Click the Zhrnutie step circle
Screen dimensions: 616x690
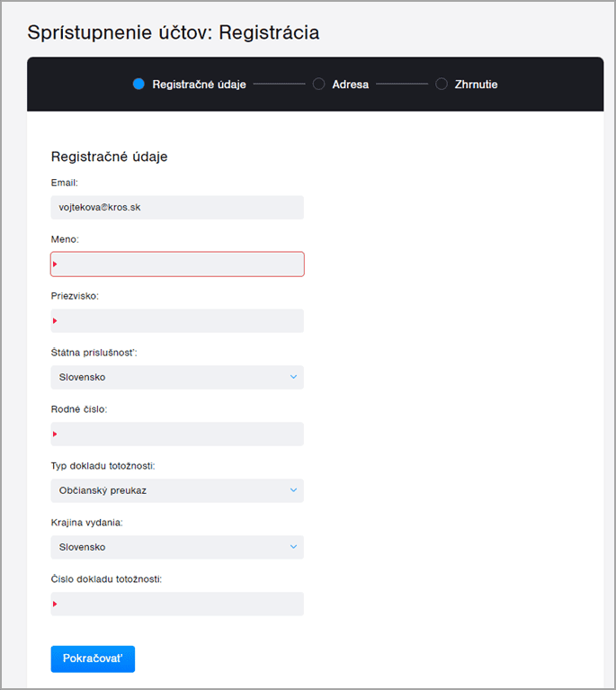point(442,85)
